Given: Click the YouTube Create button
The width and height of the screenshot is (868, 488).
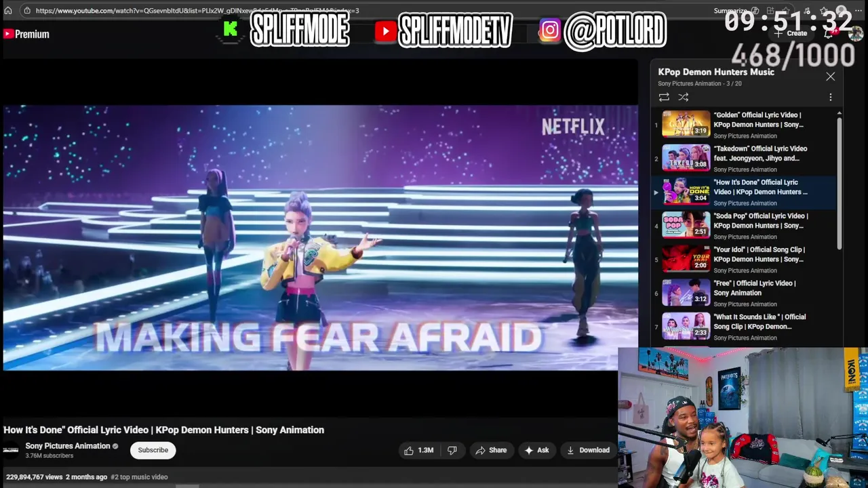Looking at the screenshot, I should (x=792, y=33).
